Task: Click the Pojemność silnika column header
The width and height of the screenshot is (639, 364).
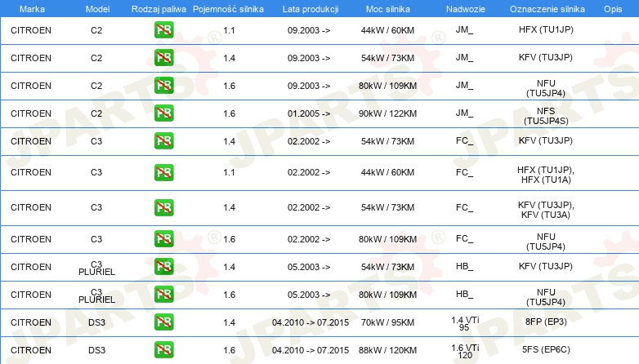Action: 228,9
